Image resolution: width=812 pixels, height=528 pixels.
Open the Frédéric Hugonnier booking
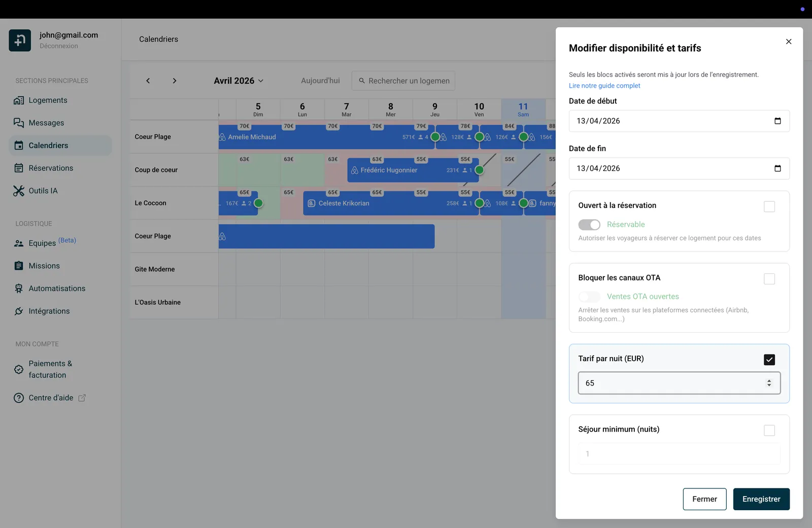(413, 170)
